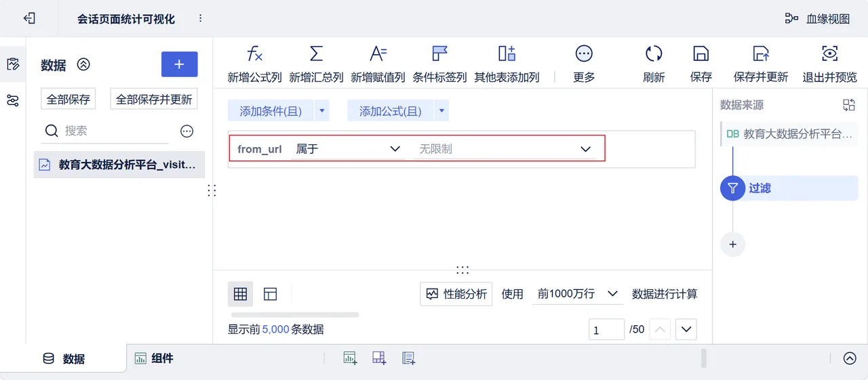
Task: Expand arrow next to 添加公式(且)
Action: [441, 111]
